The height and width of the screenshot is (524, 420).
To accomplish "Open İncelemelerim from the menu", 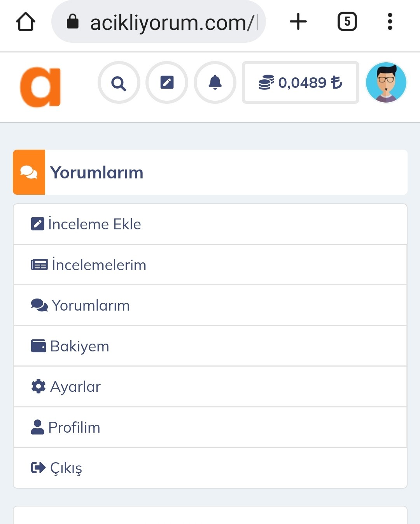I will point(210,265).
